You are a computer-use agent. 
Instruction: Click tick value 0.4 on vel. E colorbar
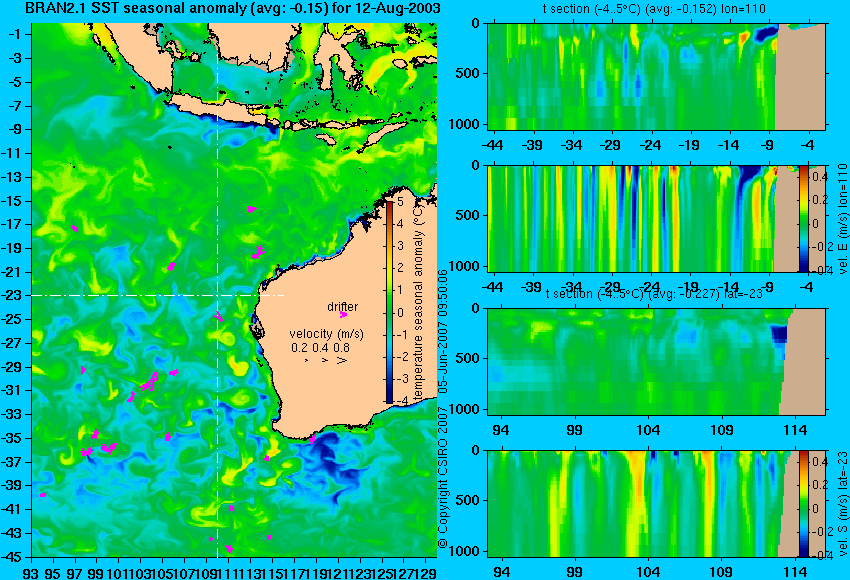(x=820, y=176)
